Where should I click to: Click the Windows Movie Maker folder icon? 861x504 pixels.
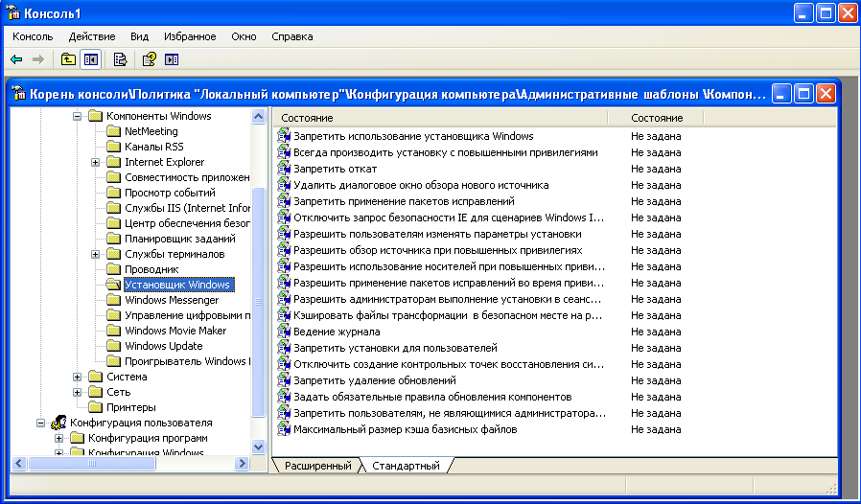114,331
